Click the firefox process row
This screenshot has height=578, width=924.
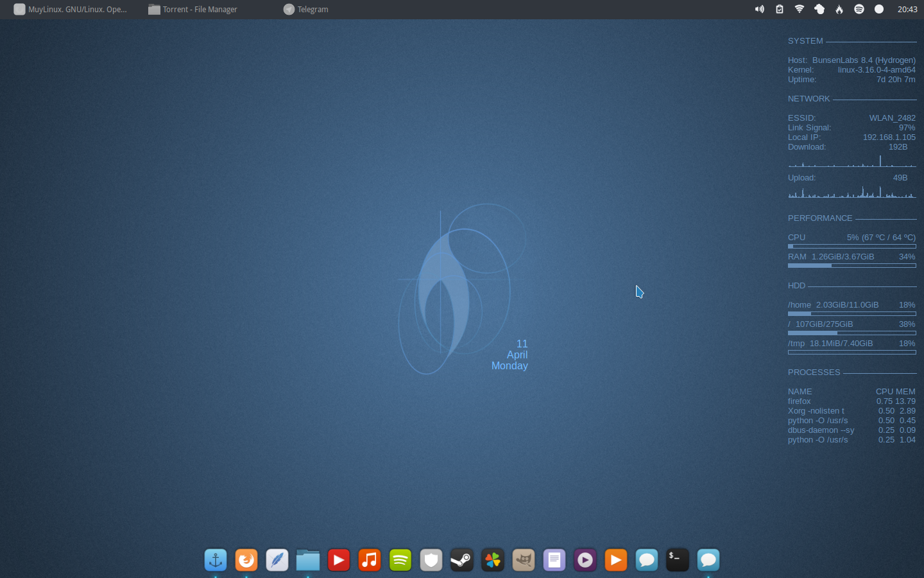[x=852, y=401]
